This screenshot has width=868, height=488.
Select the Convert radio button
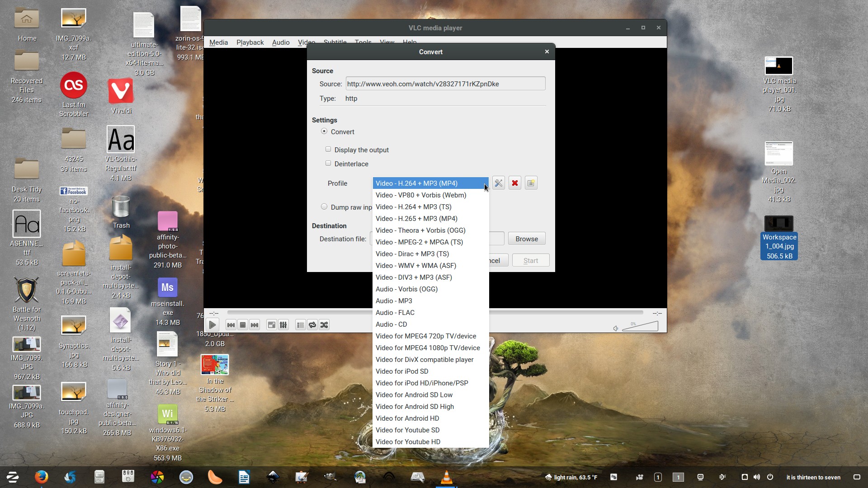(x=324, y=131)
